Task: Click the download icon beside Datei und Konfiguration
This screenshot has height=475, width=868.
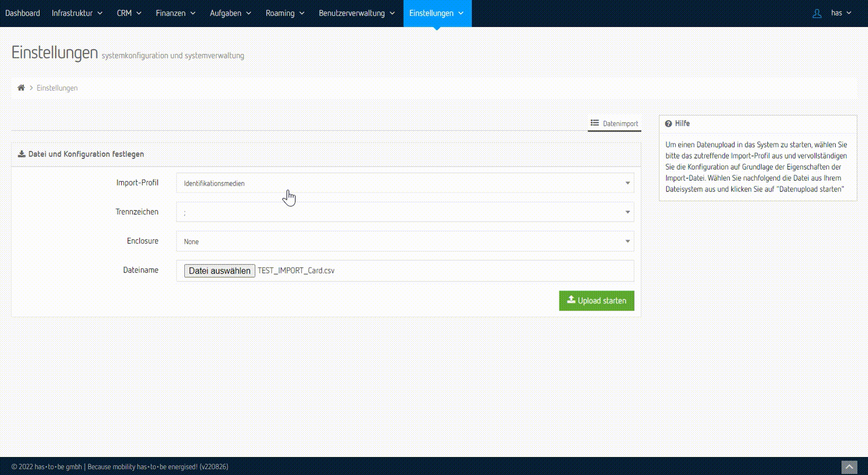Action: [x=22, y=154]
